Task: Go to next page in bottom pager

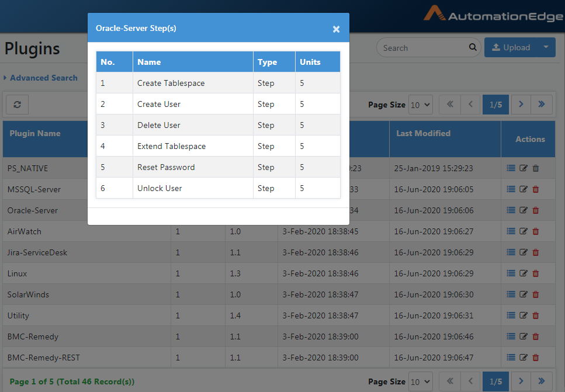Action: 521,381
